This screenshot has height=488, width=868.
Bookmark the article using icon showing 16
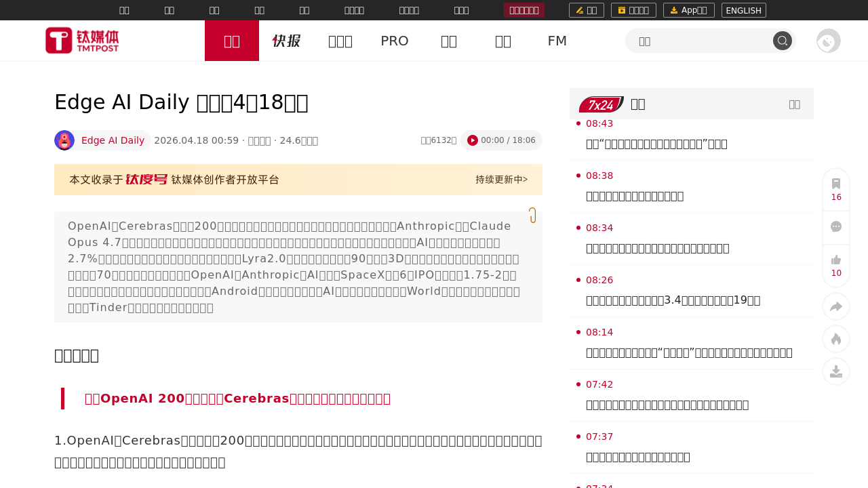click(836, 189)
